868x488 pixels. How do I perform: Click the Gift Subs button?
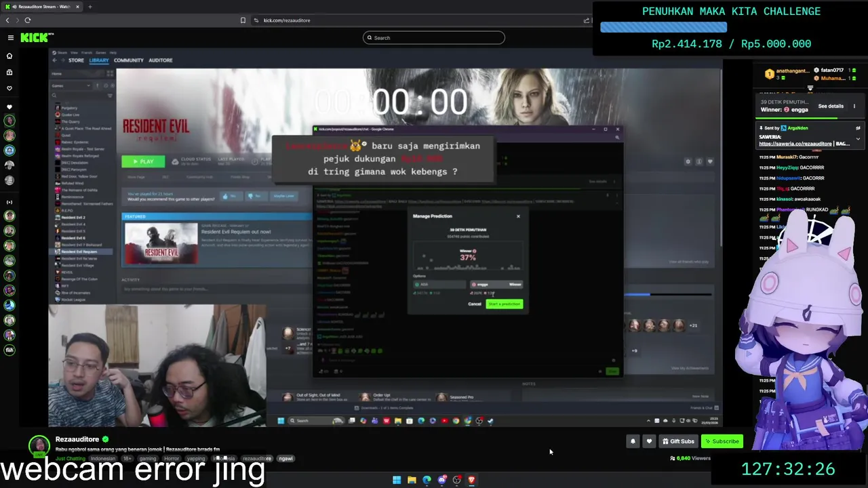(x=678, y=441)
